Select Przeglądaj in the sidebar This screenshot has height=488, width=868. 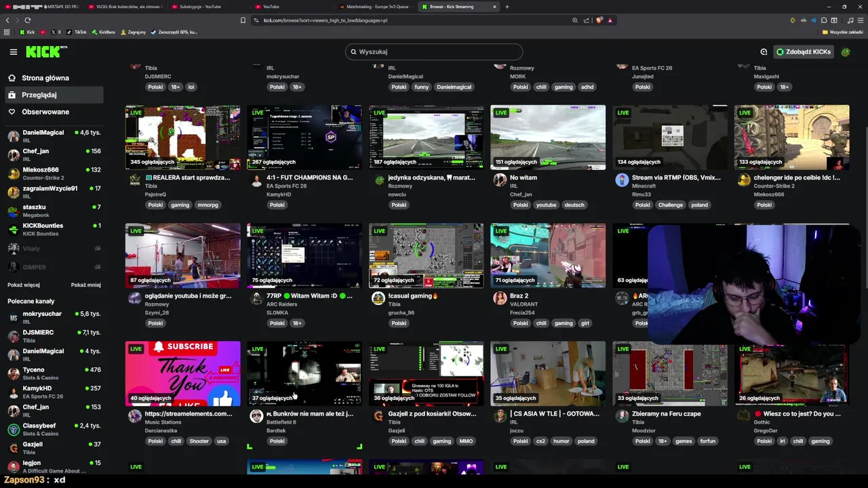53,95
